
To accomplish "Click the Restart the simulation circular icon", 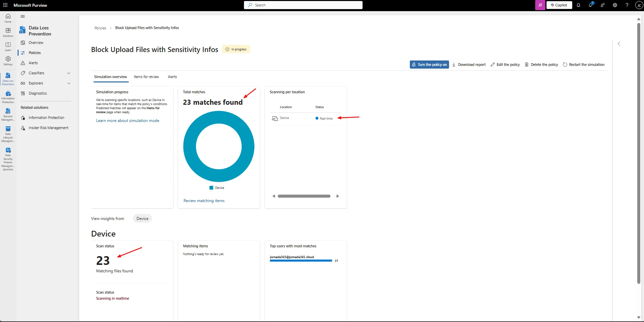I will pos(565,65).
